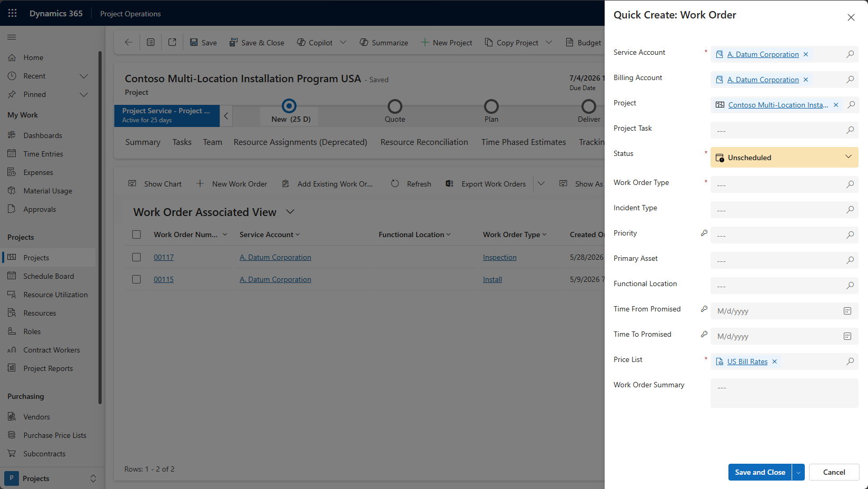Collapse the site map hamburger menu
This screenshot has height=489, width=868.
point(12,37)
